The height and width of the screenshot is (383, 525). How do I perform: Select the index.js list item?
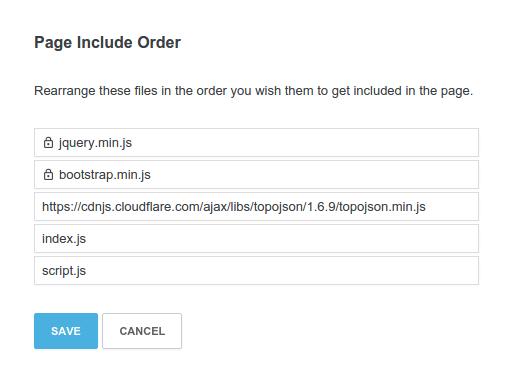pyautogui.click(x=256, y=239)
